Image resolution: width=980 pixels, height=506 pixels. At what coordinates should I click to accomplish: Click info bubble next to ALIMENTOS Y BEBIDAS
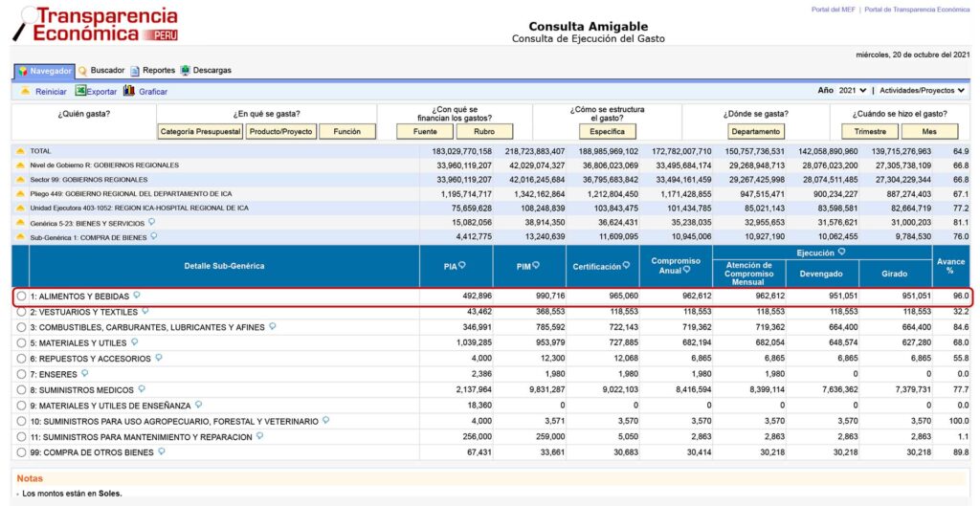click(x=136, y=295)
